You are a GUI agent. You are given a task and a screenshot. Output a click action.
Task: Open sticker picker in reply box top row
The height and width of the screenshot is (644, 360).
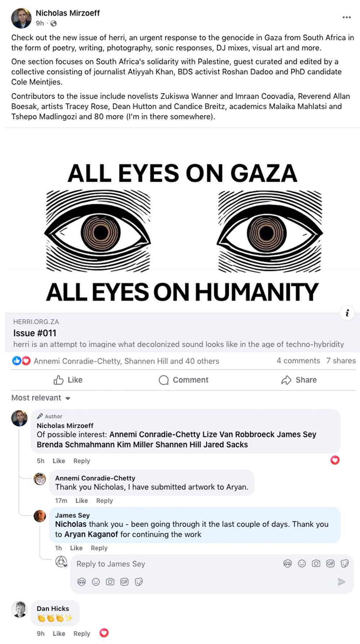[345, 563]
